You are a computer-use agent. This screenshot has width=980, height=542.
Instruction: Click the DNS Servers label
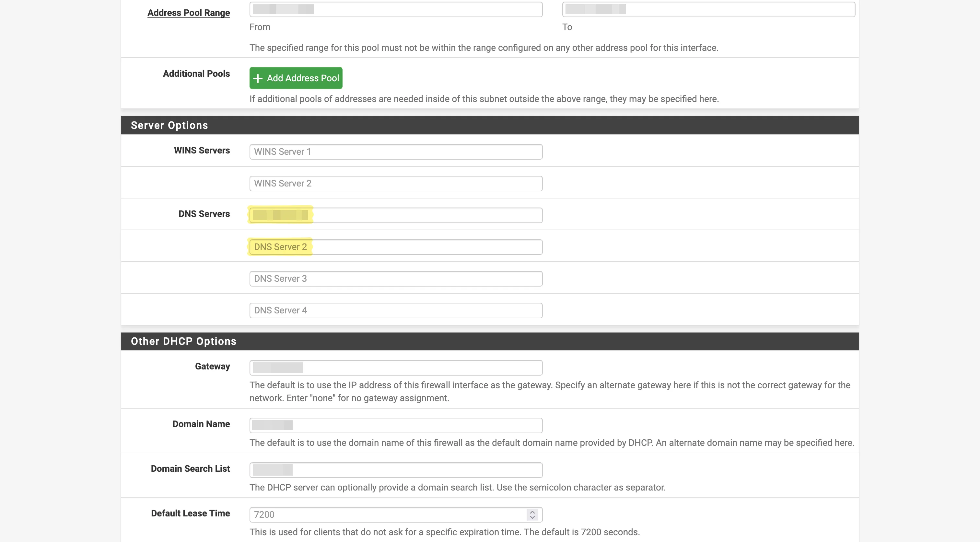pyautogui.click(x=204, y=214)
